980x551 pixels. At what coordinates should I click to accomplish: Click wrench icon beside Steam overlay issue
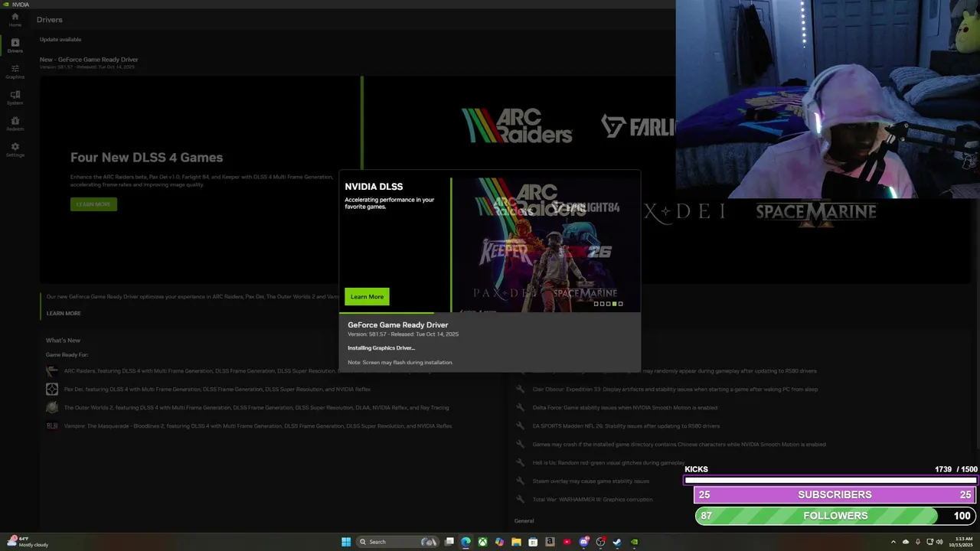click(521, 481)
